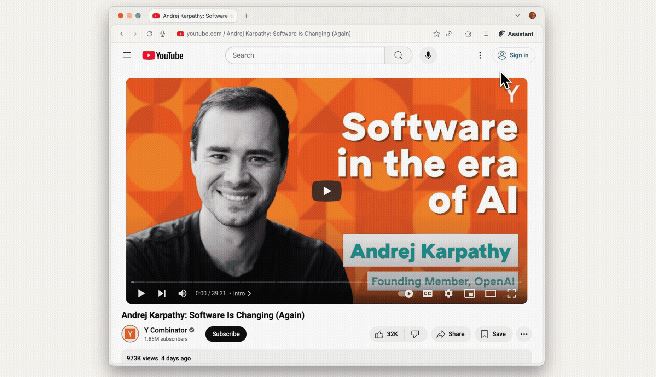Image resolution: width=656 pixels, height=377 pixels.
Task: Enable theater mode
Action: tap(490, 293)
